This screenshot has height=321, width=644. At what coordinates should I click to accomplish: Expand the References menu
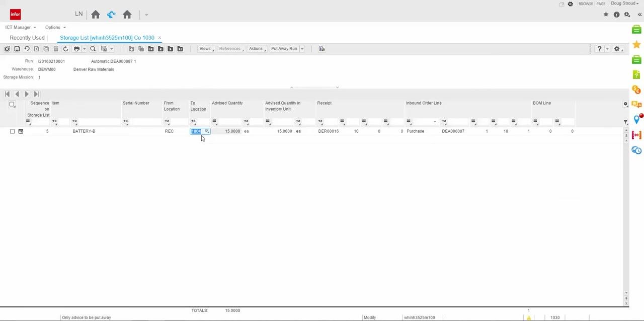[x=231, y=49]
